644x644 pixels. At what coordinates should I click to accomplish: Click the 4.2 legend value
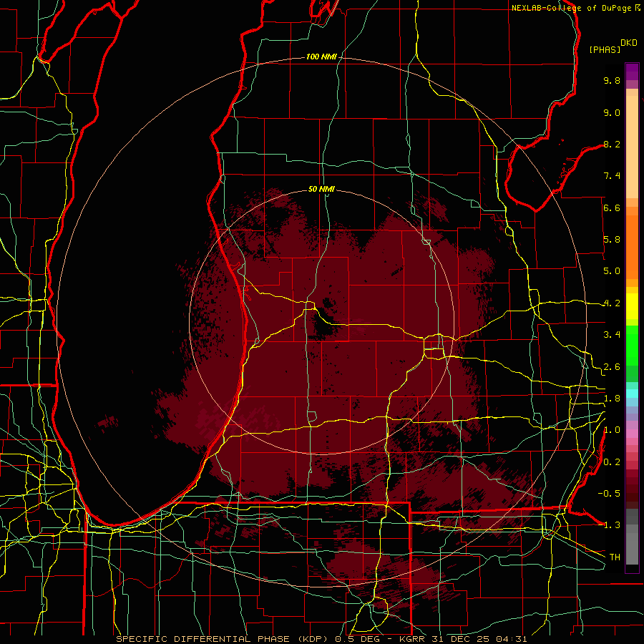[x=612, y=303]
